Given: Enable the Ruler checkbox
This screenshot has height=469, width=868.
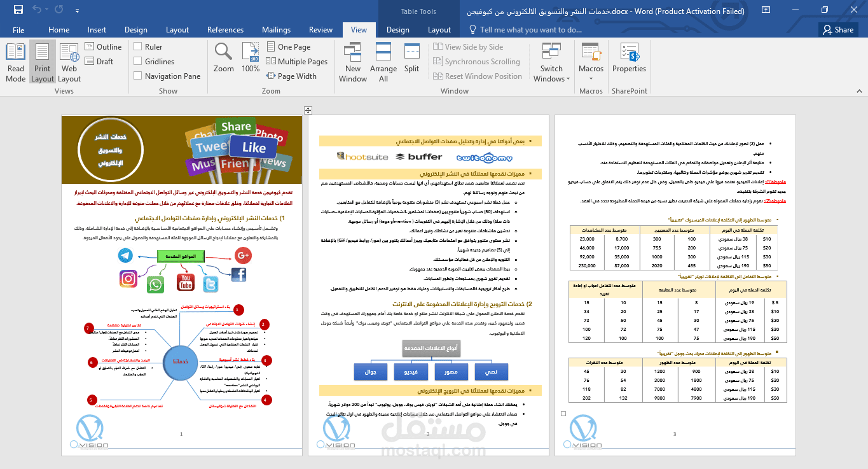Looking at the screenshot, I should click(x=137, y=46).
